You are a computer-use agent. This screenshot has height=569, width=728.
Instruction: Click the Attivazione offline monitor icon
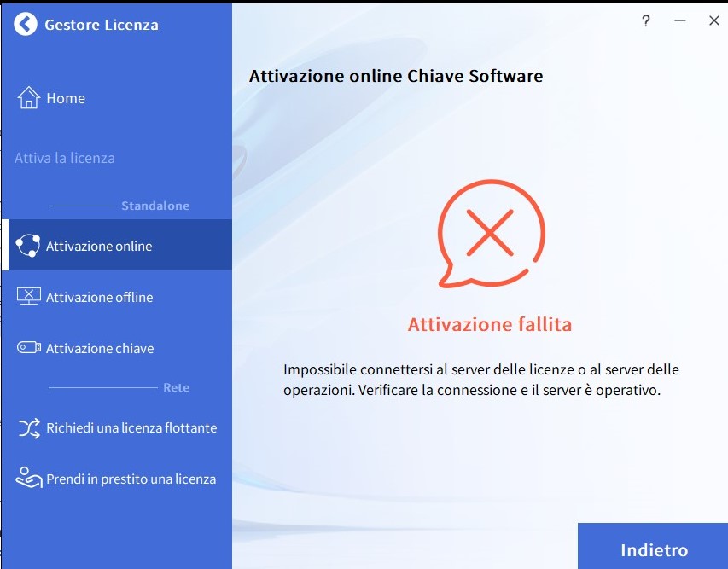(28, 297)
